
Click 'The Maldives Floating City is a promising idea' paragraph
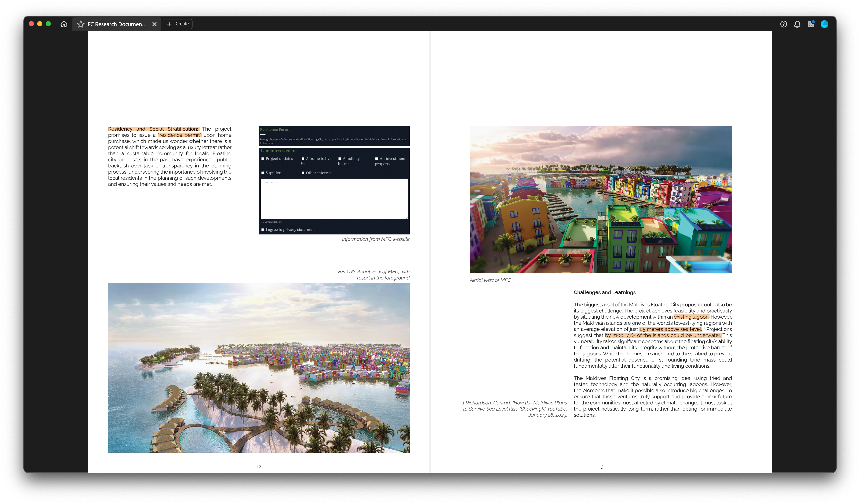coord(652,397)
